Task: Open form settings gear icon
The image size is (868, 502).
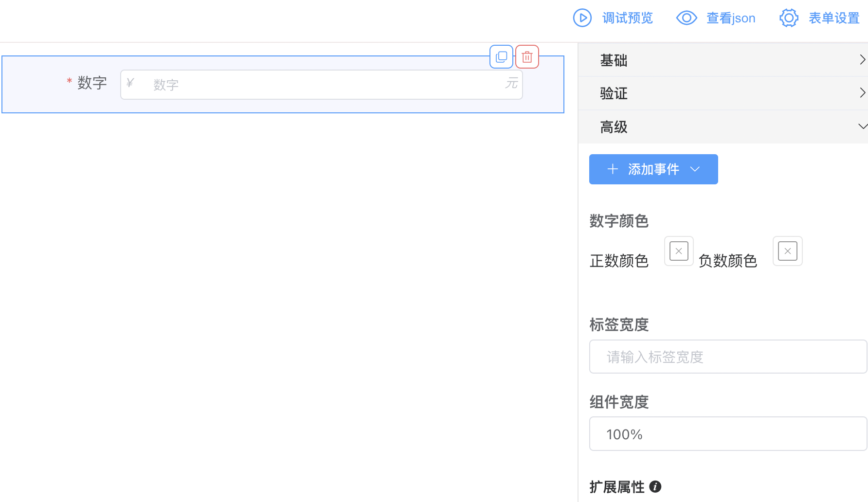Action: coord(789,18)
